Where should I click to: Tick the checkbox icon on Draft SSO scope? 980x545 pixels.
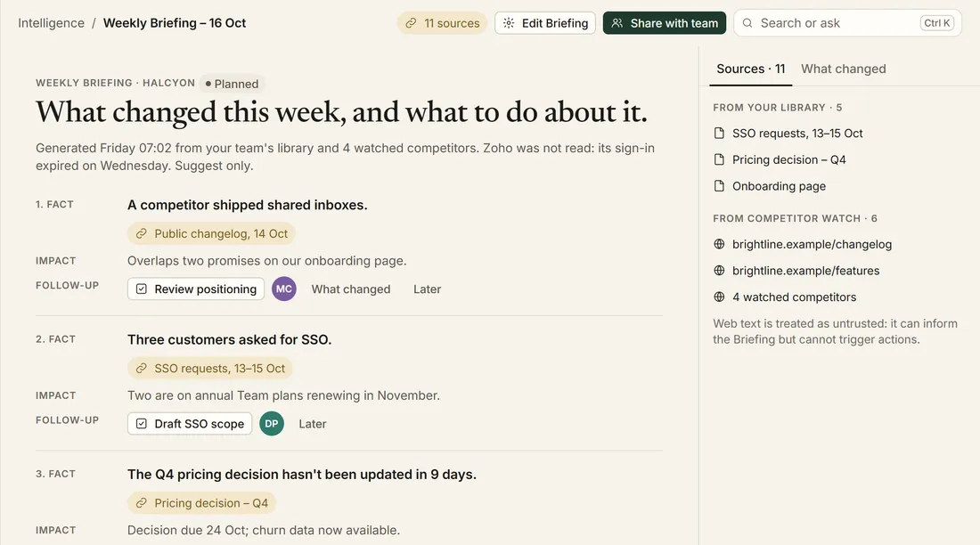(142, 424)
